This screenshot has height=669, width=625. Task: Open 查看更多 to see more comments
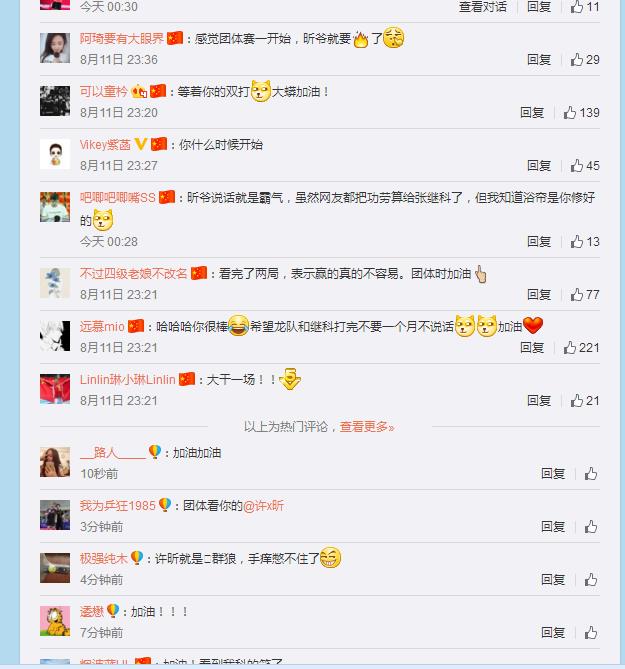(367, 426)
